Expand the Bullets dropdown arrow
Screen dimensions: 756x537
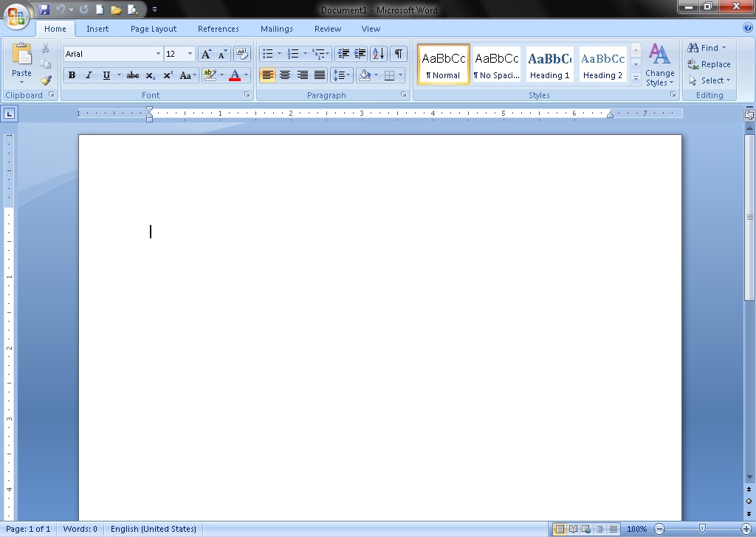click(x=278, y=54)
